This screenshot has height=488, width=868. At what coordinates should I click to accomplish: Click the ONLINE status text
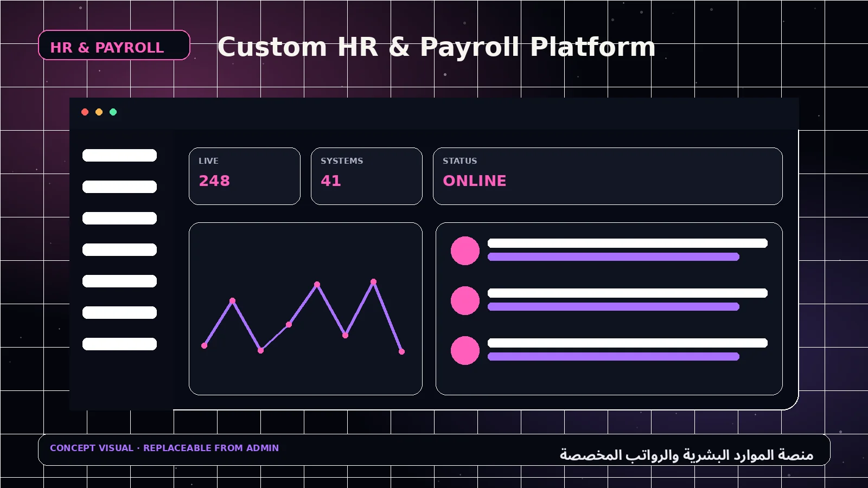tap(475, 181)
